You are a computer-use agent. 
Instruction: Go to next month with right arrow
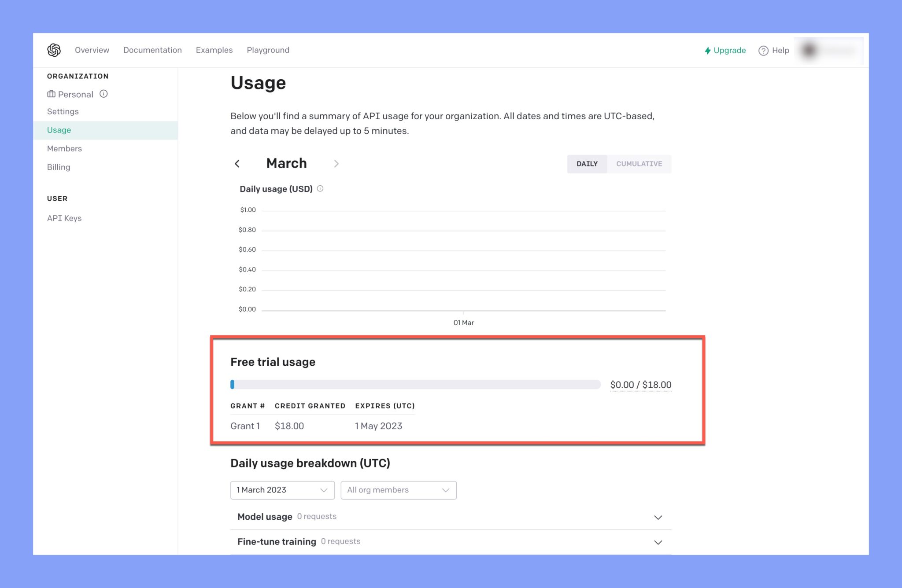tap(336, 163)
